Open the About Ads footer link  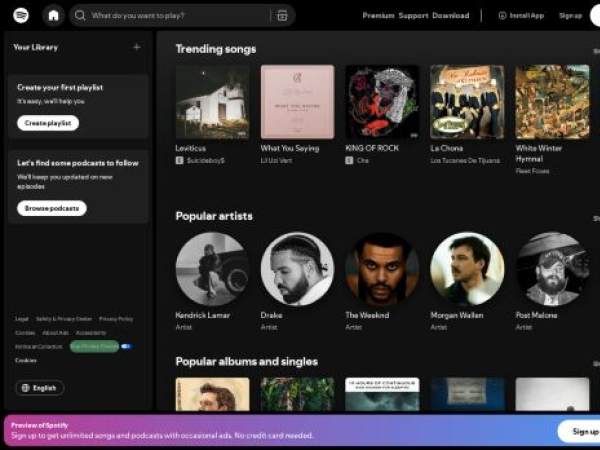pyautogui.click(x=55, y=333)
